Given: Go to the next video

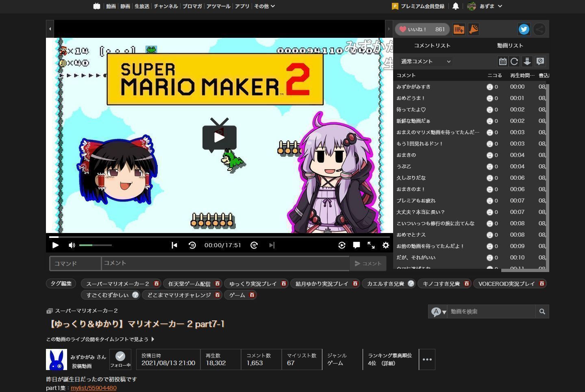Looking at the screenshot, I should point(272,245).
